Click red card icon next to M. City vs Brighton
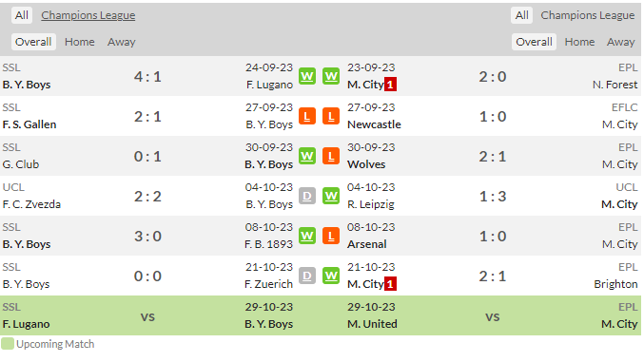 pos(390,283)
